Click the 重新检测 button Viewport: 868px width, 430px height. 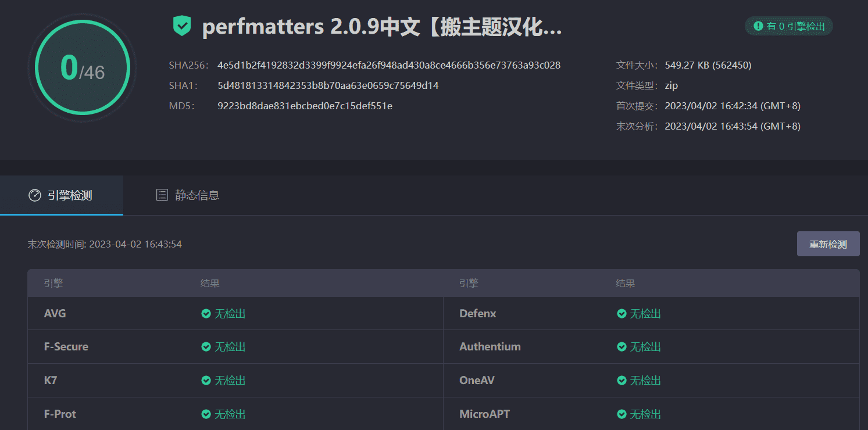coord(828,244)
